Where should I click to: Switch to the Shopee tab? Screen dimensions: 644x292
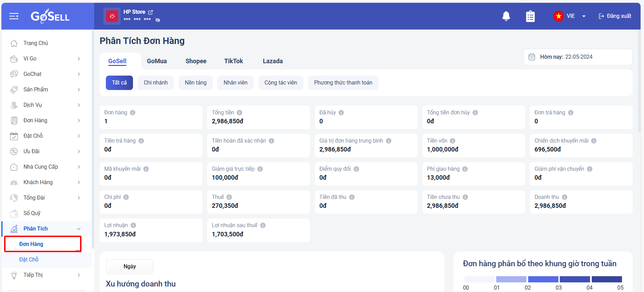click(x=196, y=61)
